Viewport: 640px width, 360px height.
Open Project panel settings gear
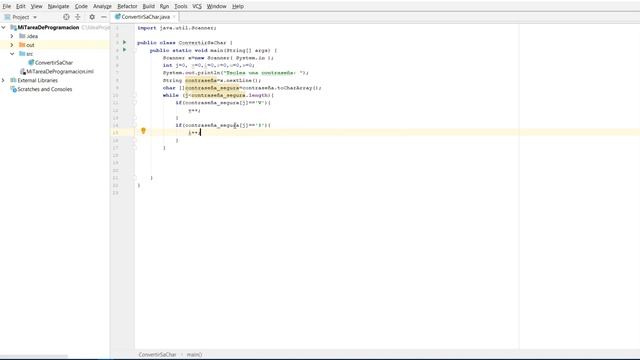click(x=92, y=17)
